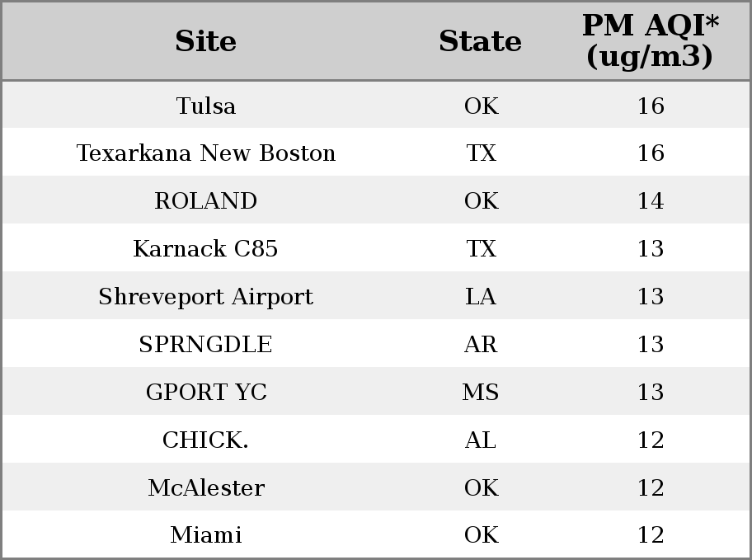Click the AQI value 14 for ROLAND
Viewport: 752px width, 560px height.
coord(651,201)
